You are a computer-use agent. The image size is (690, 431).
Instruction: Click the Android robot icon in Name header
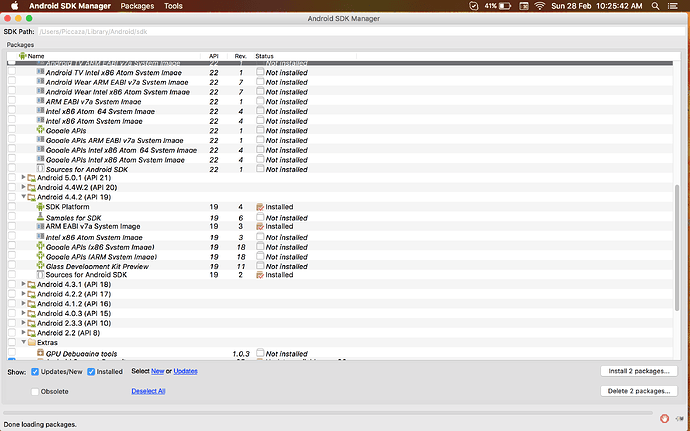point(22,56)
